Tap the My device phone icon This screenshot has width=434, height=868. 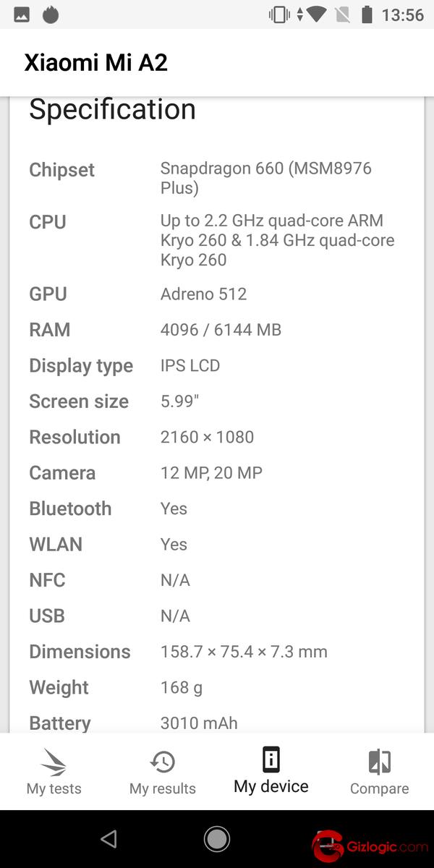click(271, 759)
